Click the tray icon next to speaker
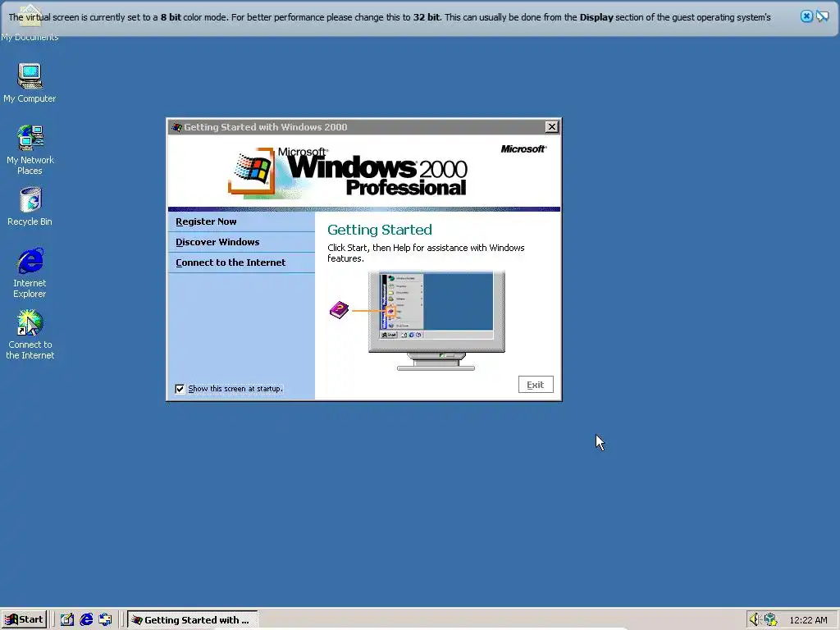The width and height of the screenshot is (840, 630). point(770,619)
